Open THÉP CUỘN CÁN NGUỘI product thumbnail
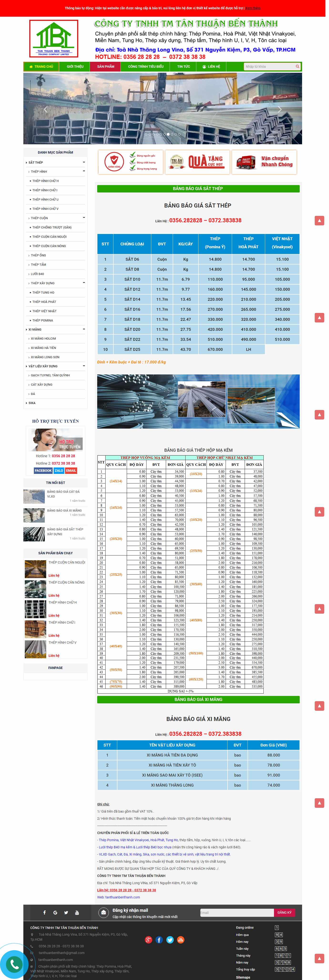This screenshot has width=329, height=980. 35,569
